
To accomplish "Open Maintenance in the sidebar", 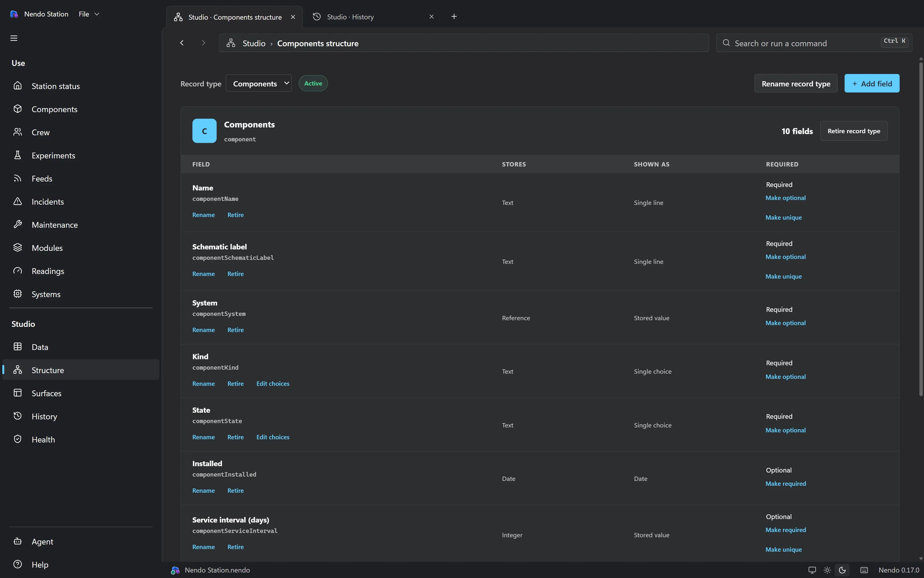I will click(81, 225).
